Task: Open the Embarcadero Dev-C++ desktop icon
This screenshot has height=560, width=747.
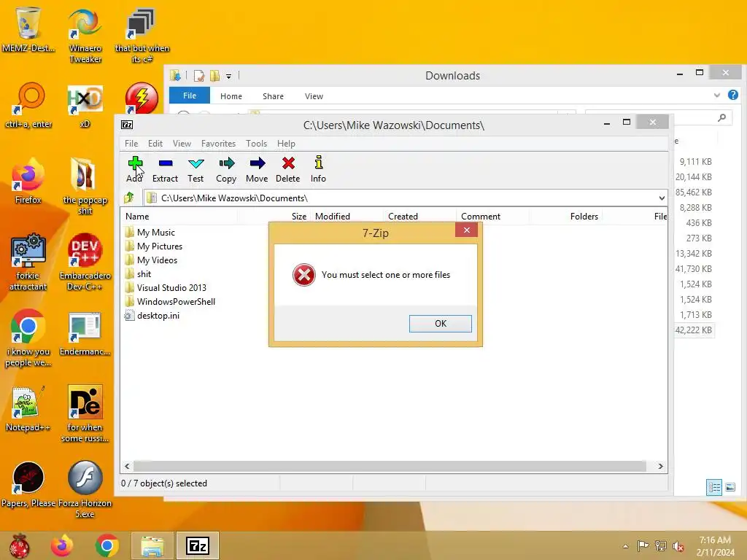Action: coord(85,262)
